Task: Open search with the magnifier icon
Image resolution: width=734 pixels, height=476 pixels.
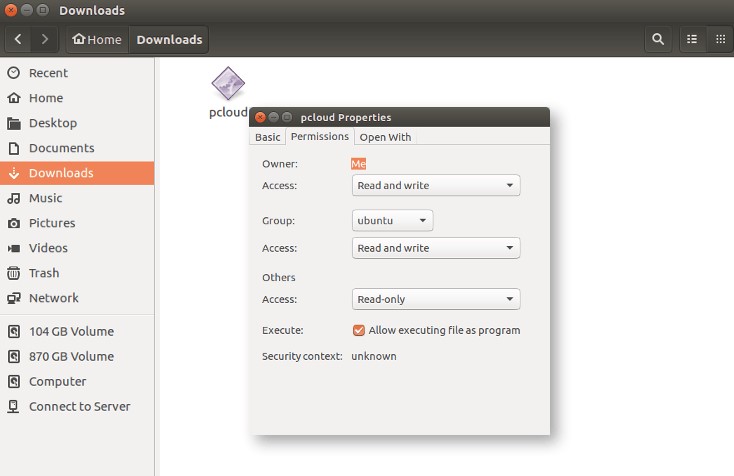Action: [658, 39]
